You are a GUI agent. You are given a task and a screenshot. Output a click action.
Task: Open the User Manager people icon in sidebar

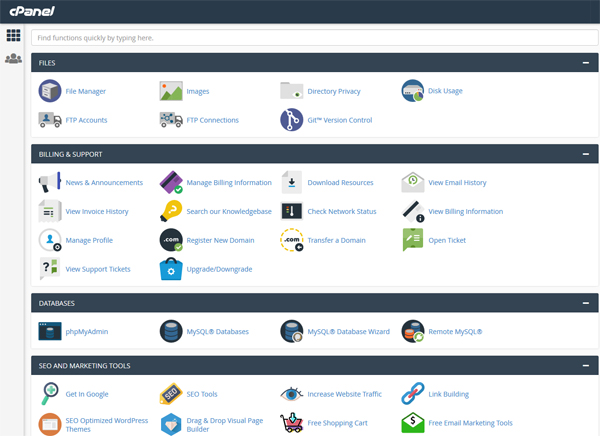13,59
